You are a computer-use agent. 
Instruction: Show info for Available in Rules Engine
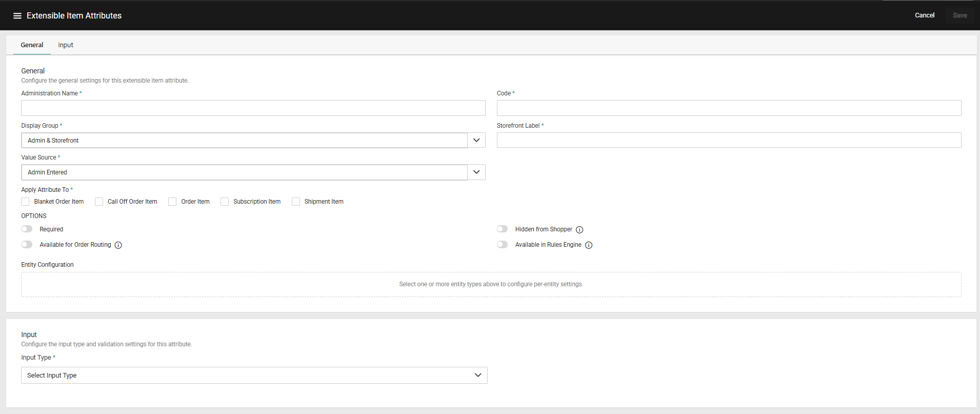click(589, 245)
